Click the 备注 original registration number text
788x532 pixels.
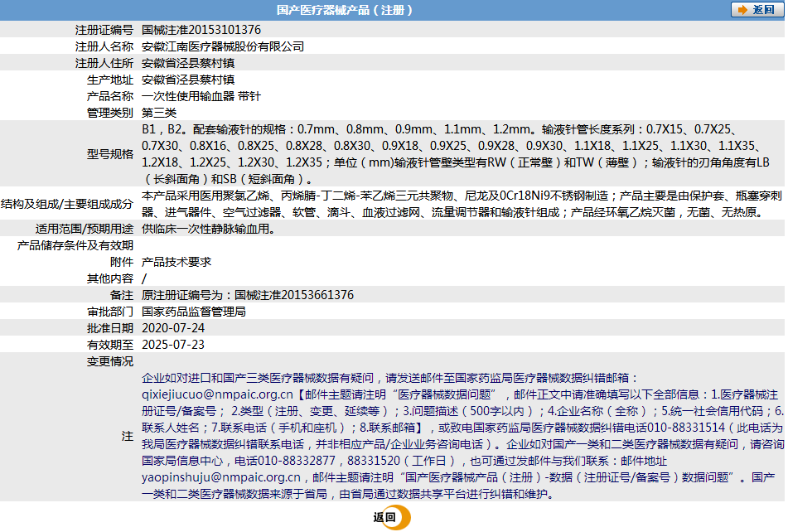click(x=248, y=295)
